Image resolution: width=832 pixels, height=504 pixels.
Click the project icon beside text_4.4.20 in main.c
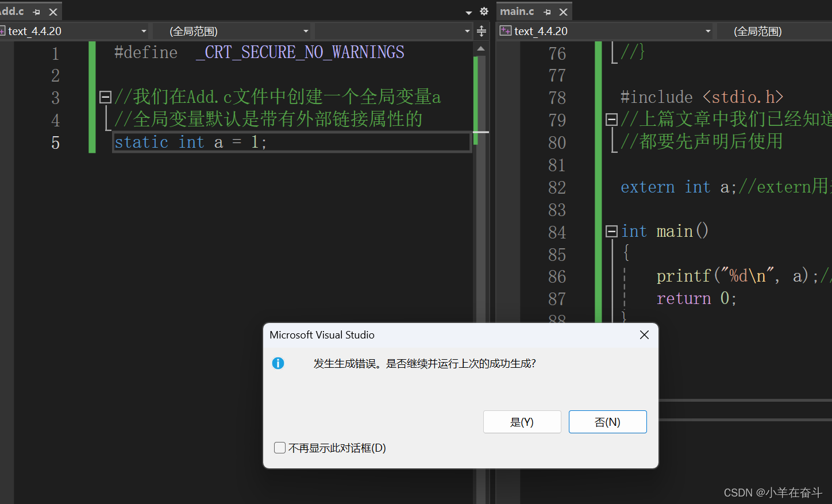point(504,31)
